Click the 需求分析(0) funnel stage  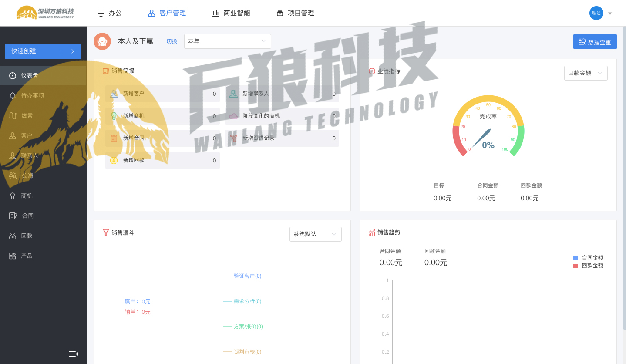pyautogui.click(x=248, y=301)
